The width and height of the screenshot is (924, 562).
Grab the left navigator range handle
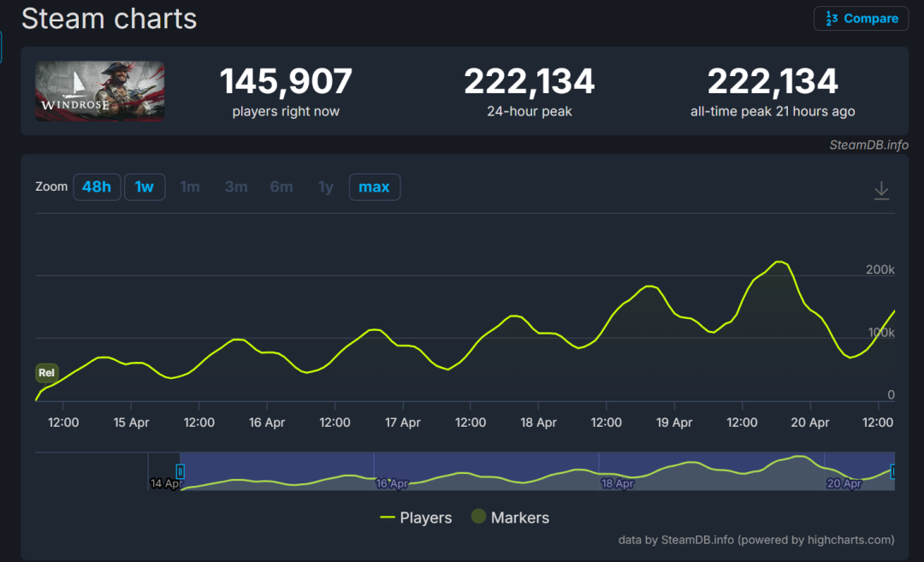pos(180,471)
